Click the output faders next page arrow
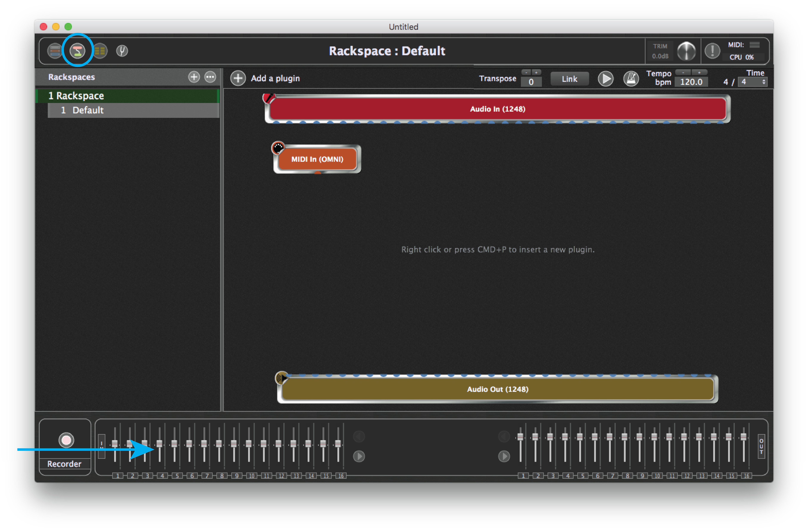 (504, 456)
